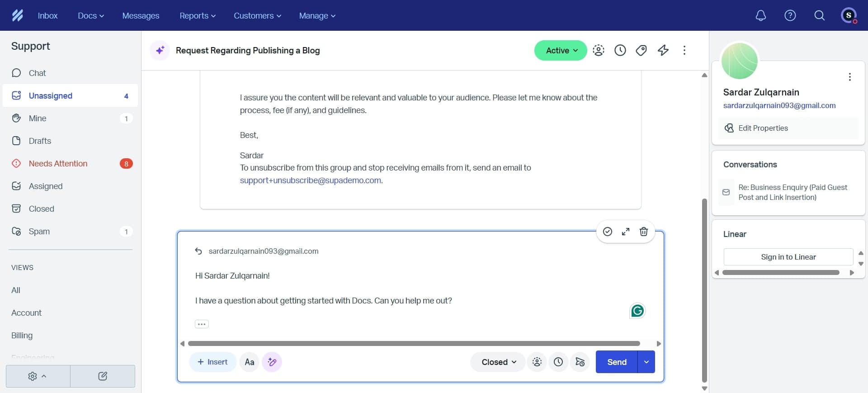Click into the reply message body text

click(323, 300)
